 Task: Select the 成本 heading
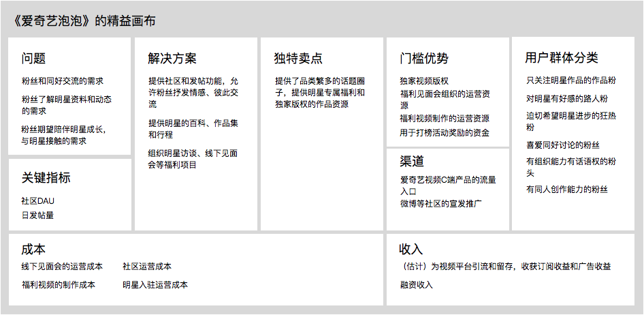[x=33, y=249]
